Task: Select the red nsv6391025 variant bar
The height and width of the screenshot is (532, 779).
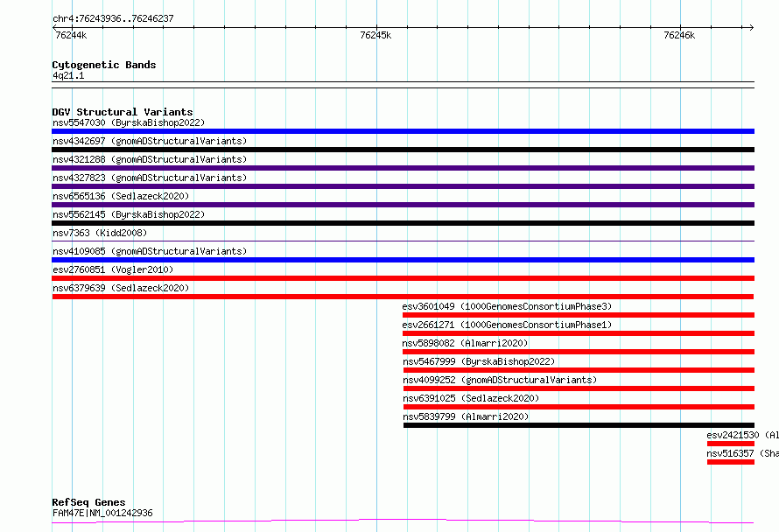Action: coord(579,407)
